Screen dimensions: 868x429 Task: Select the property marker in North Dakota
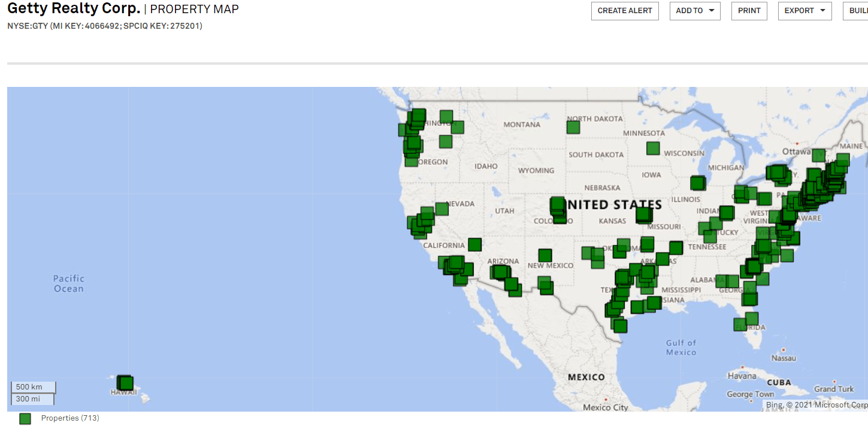(x=573, y=127)
